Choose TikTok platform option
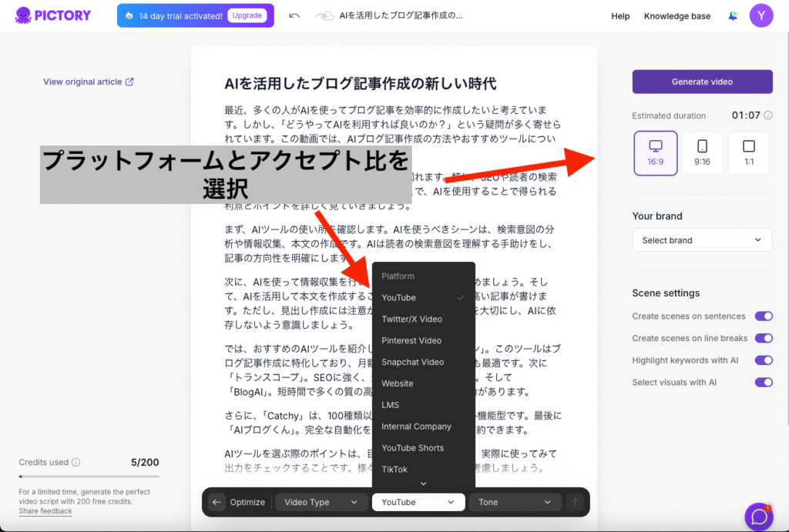Screen dimensions: 789x532 click(x=423, y=470)
